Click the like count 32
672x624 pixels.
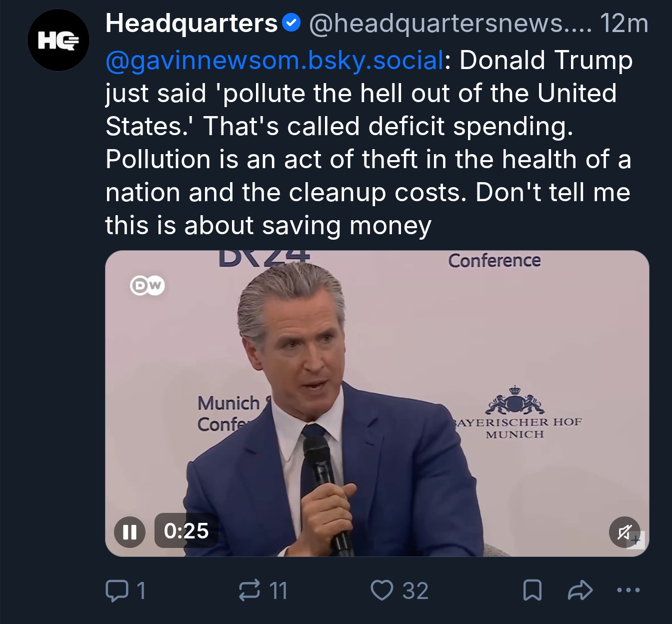(x=415, y=591)
